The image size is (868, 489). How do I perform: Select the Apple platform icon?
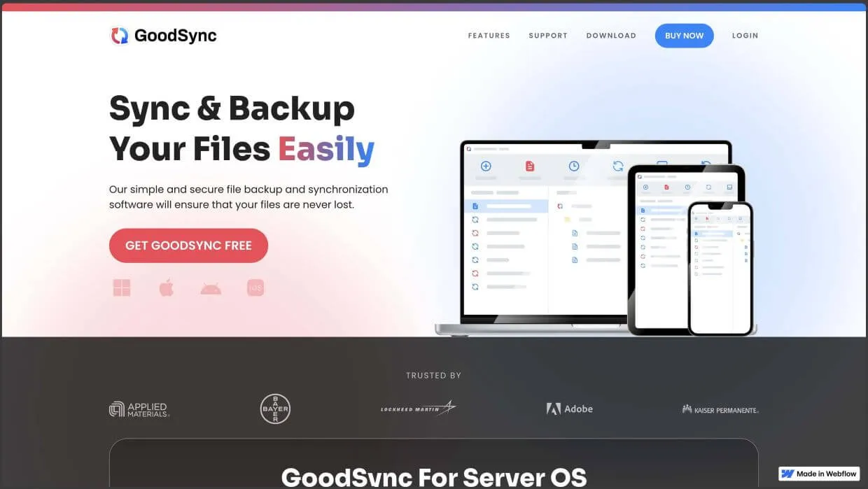click(166, 288)
